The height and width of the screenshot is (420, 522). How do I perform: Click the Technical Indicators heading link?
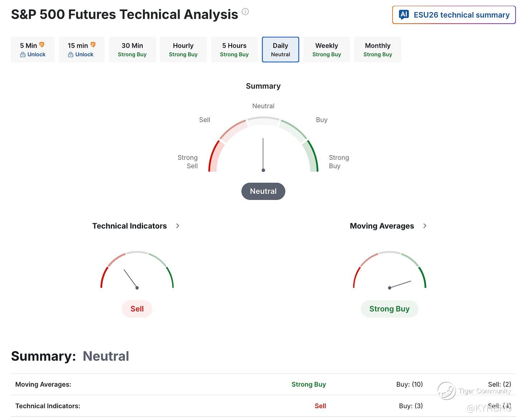tap(129, 226)
